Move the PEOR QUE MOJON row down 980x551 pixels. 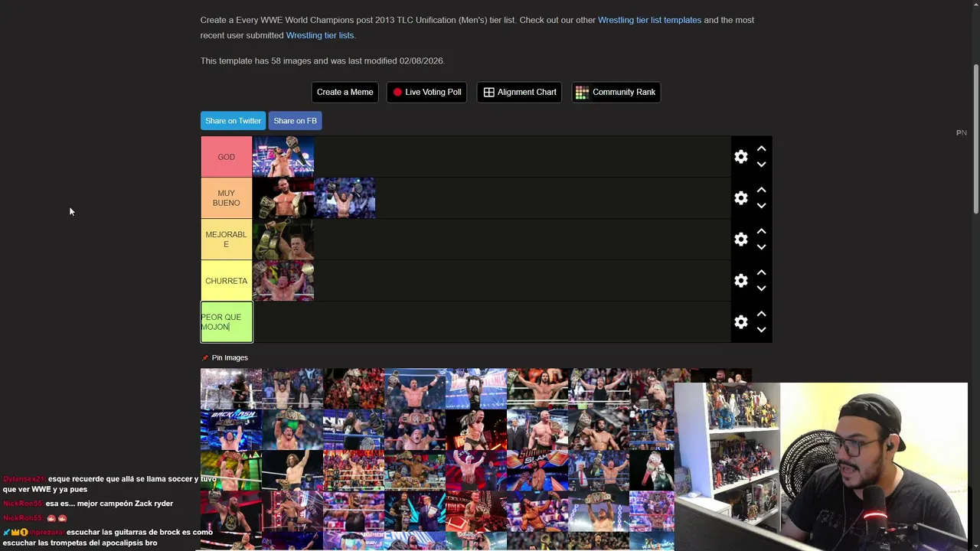(x=761, y=330)
